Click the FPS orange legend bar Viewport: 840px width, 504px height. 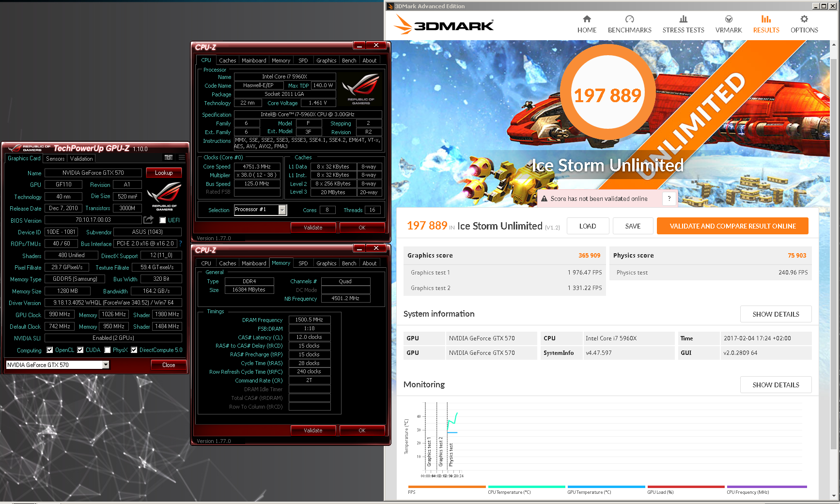coord(447,487)
